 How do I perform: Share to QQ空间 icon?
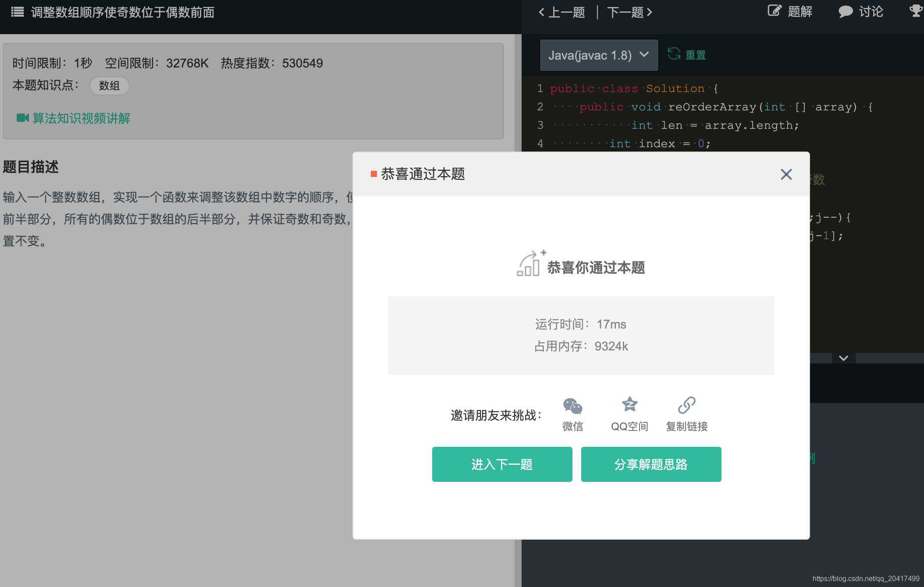[x=630, y=404]
